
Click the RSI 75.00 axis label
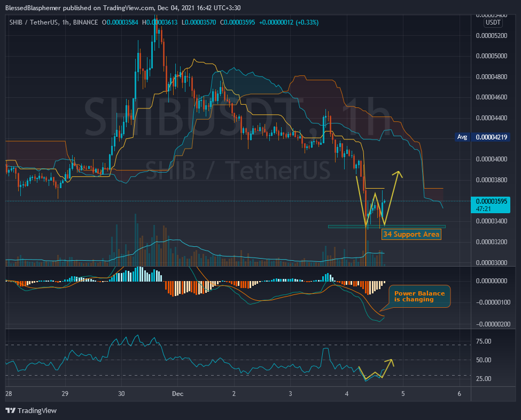(x=484, y=341)
